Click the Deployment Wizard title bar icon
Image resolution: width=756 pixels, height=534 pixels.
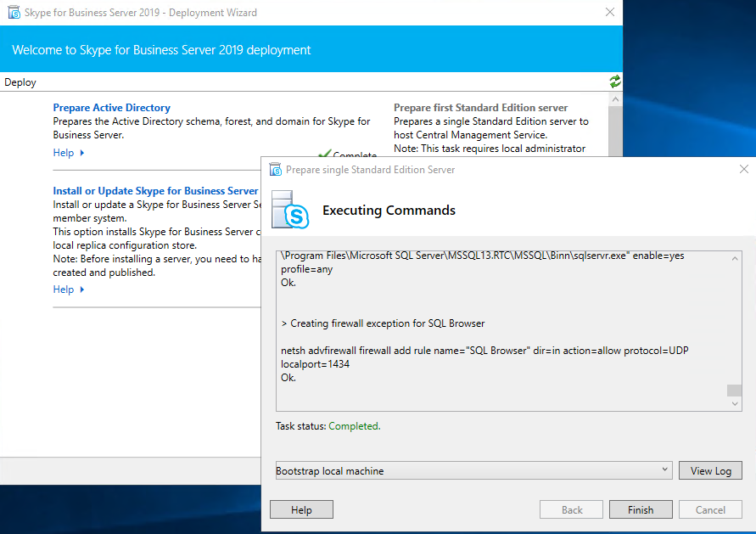(x=14, y=13)
